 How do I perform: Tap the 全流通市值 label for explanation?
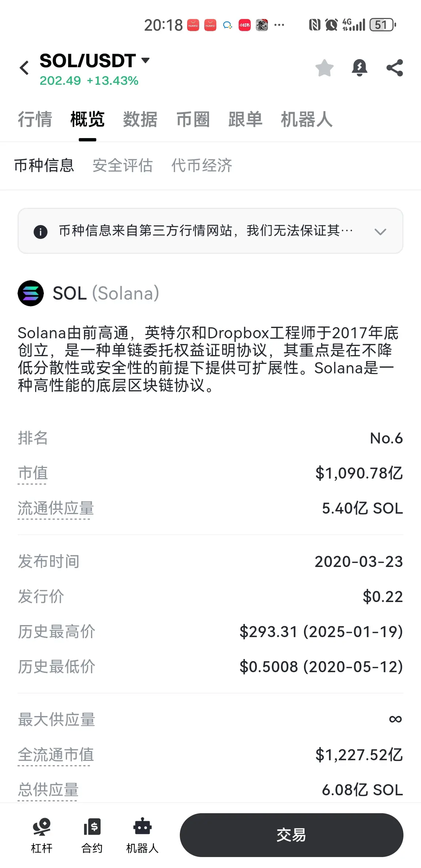[x=56, y=755]
